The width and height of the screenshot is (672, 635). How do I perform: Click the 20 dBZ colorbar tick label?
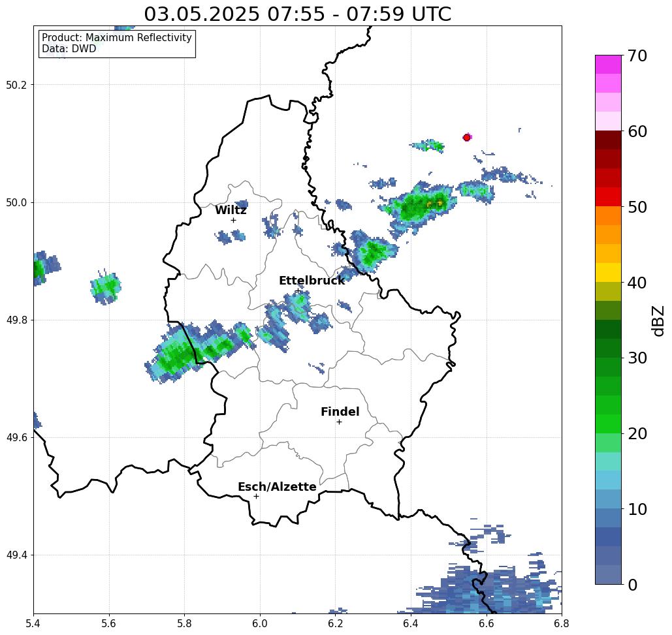637,433
